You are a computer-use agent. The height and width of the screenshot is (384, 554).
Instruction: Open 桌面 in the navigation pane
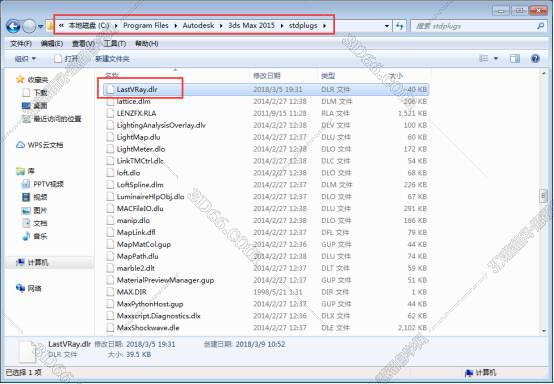pyautogui.click(x=40, y=106)
